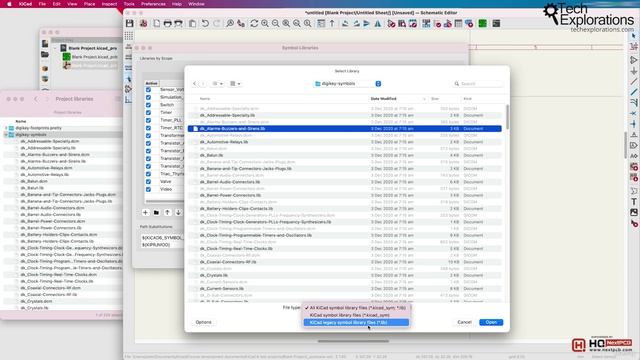
Task: Select the Add Image tool in right toolbar
Action: pyautogui.click(x=633, y=212)
